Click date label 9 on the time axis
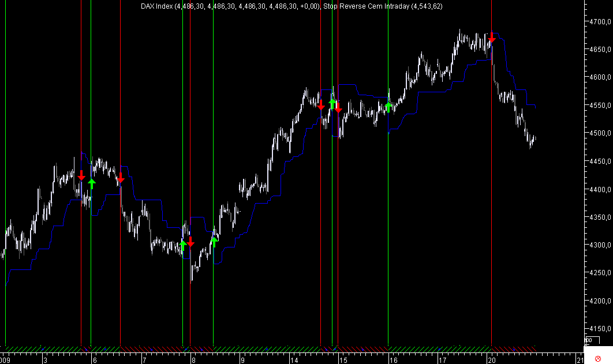Image resolution: width=613 pixels, height=364 pixels. click(x=243, y=360)
